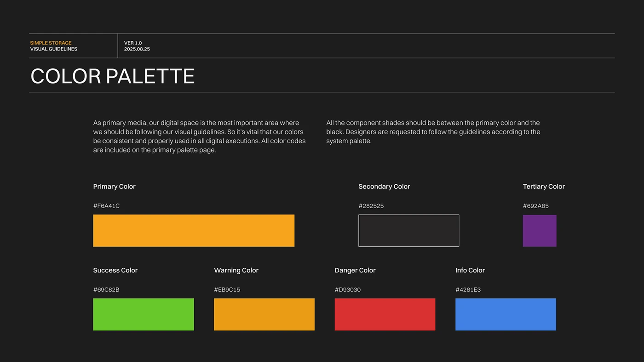Click the Success Color green swatch
The image size is (644, 362).
[143, 314]
